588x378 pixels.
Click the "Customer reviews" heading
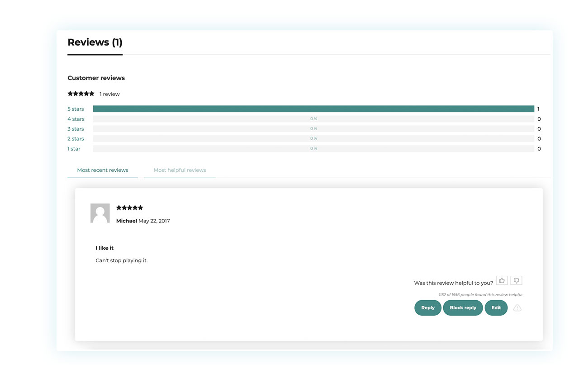[x=96, y=78]
